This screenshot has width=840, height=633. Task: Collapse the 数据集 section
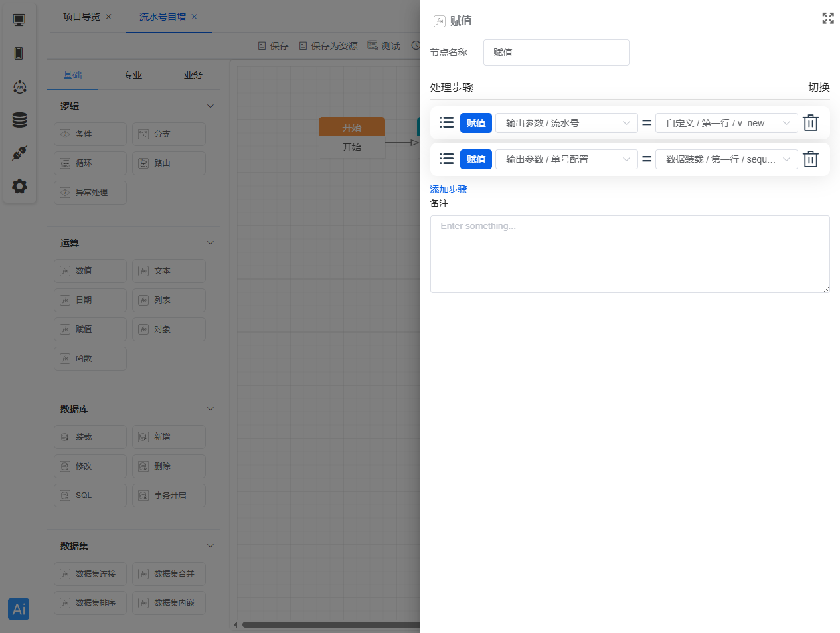point(210,545)
